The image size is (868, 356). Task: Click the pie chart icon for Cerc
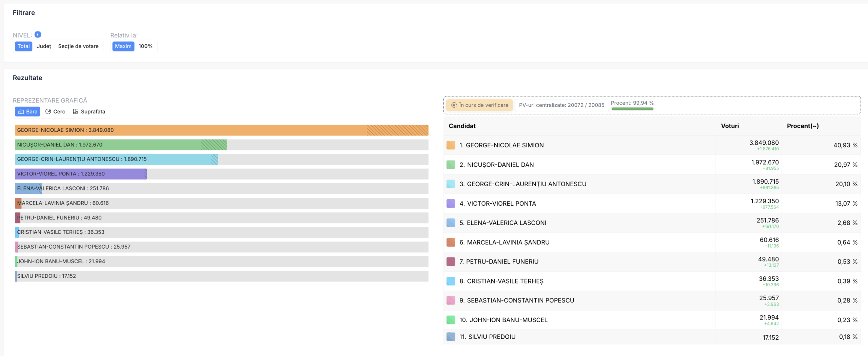pyautogui.click(x=48, y=111)
